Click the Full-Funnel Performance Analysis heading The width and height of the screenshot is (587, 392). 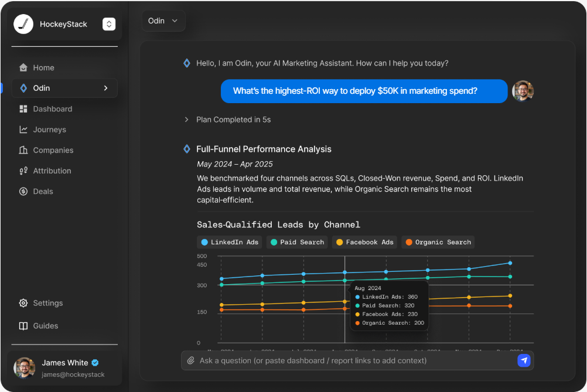coord(264,149)
